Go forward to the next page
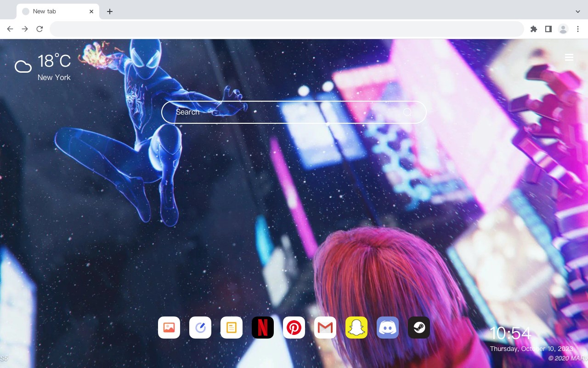The image size is (588, 368). coord(25,29)
